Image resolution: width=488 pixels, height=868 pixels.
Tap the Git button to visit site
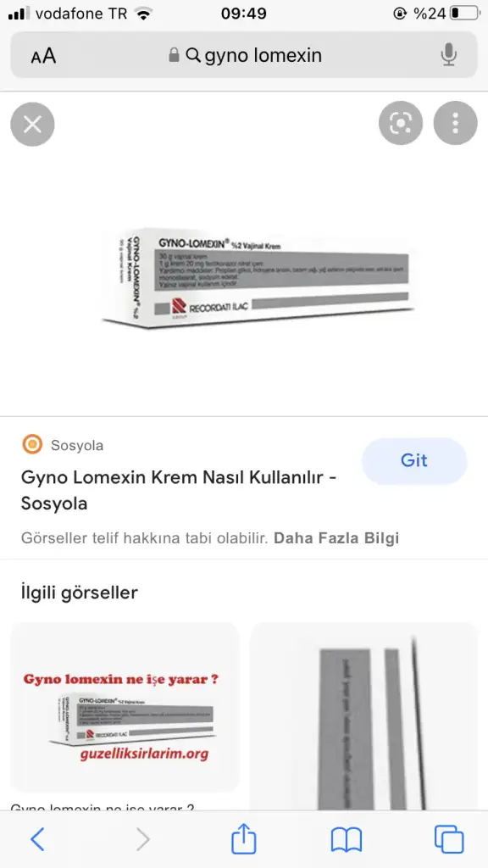click(x=414, y=460)
